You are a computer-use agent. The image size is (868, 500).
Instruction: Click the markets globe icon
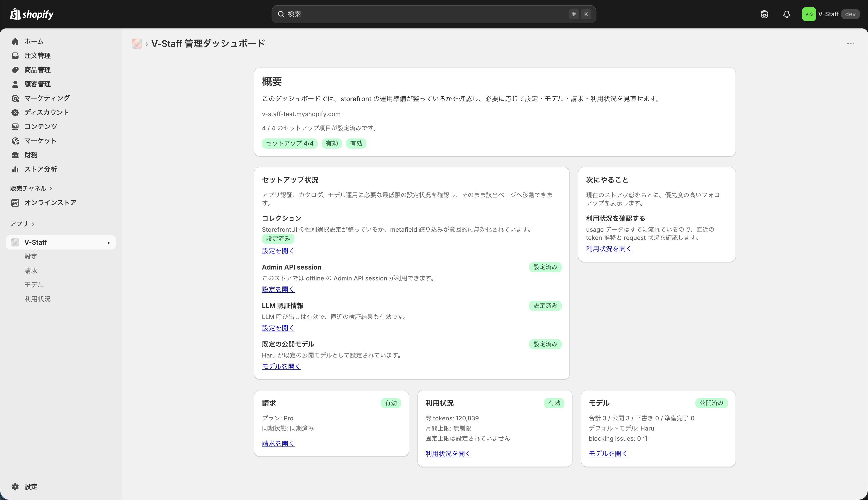pyautogui.click(x=15, y=141)
